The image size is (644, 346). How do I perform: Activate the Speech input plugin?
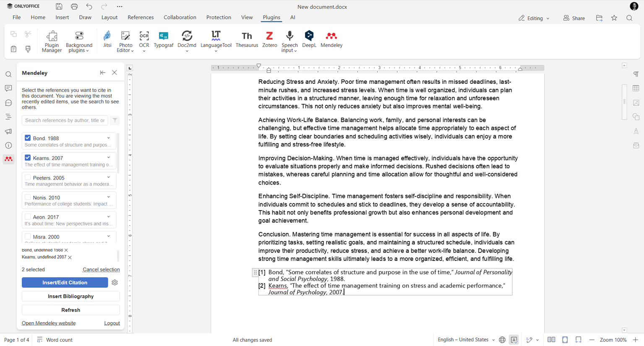pos(289,42)
